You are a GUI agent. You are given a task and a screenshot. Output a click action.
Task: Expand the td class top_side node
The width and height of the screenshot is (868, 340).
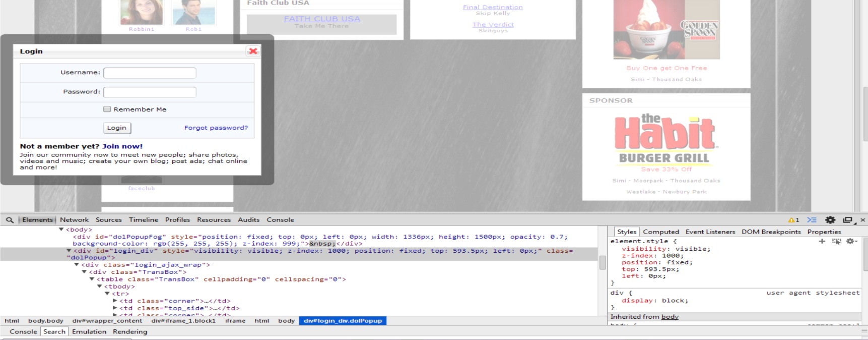point(115,308)
